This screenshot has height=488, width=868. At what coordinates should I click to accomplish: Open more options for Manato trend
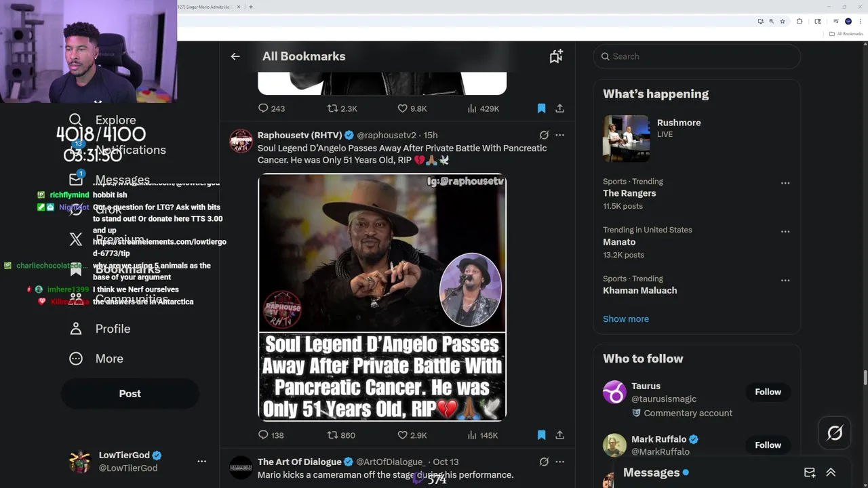click(785, 232)
